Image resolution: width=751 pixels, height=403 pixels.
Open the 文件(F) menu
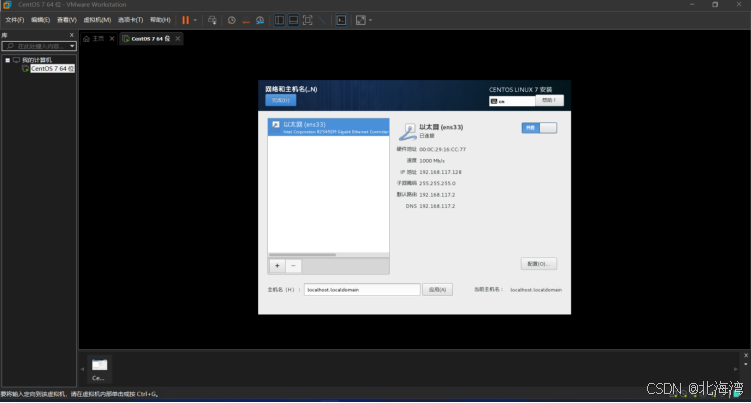tap(14, 20)
